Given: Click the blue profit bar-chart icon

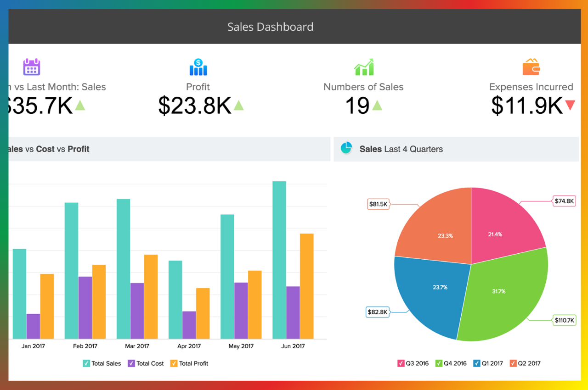Looking at the screenshot, I should click(198, 67).
